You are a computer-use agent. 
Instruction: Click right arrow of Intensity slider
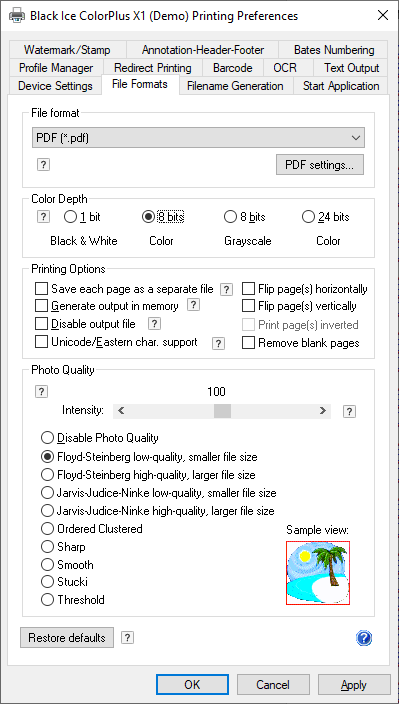(322, 410)
